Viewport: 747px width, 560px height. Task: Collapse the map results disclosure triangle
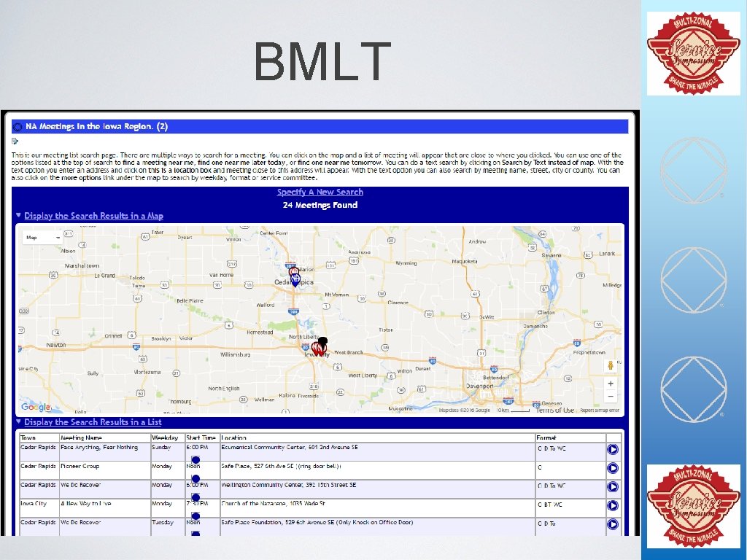pyautogui.click(x=18, y=215)
